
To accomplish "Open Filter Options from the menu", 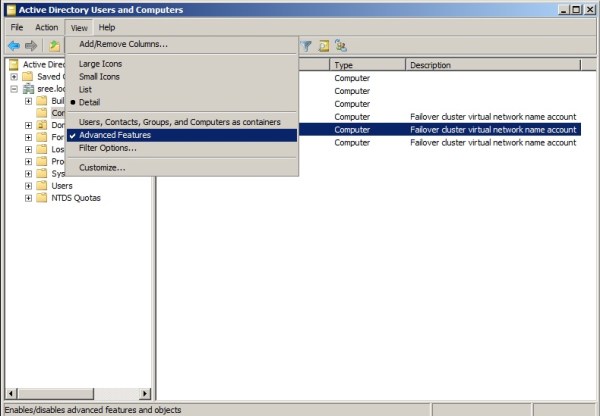I will click(107, 148).
